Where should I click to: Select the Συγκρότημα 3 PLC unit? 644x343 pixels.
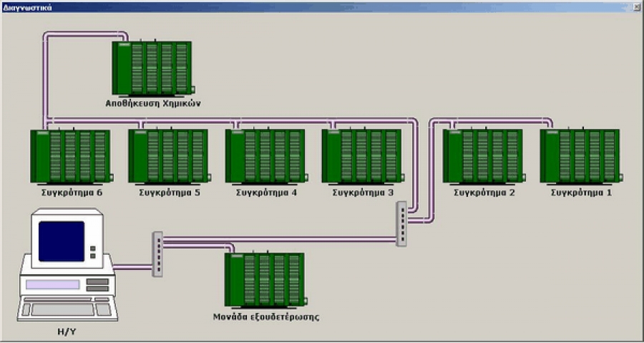(361, 156)
